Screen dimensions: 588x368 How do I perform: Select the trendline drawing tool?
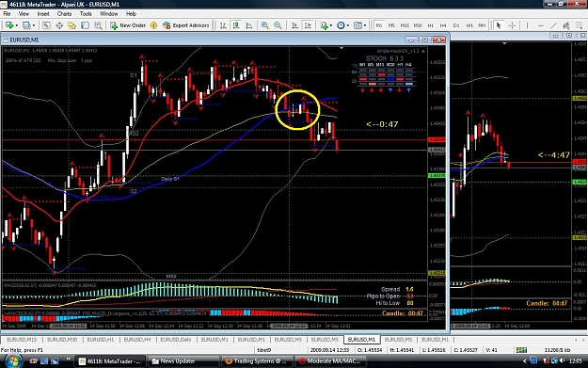point(553,25)
